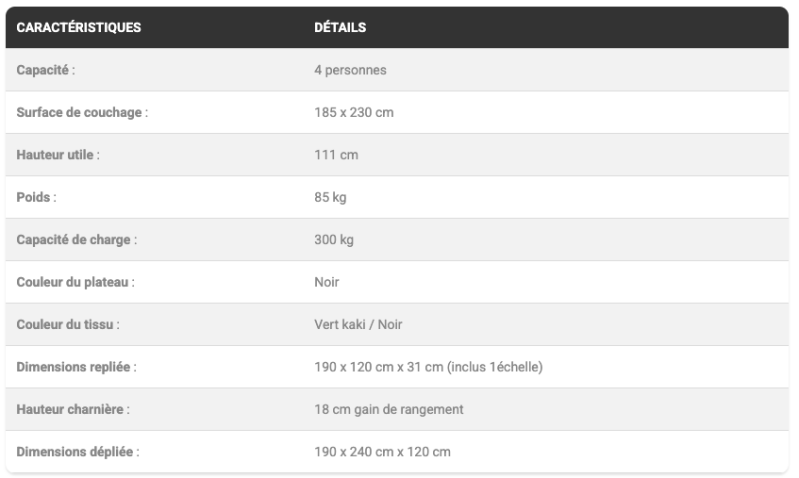Image resolution: width=799 pixels, height=478 pixels.
Task: Select the Surface de couchage label
Action: 82,113
